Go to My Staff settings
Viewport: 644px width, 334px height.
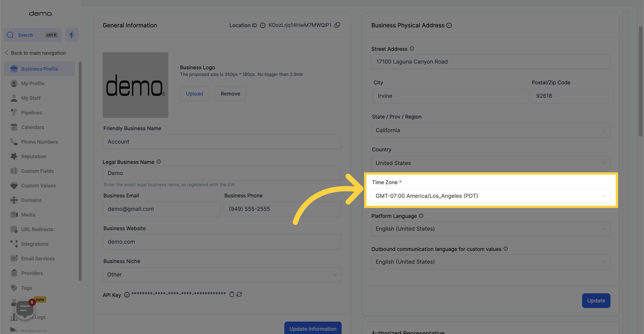coord(31,98)
